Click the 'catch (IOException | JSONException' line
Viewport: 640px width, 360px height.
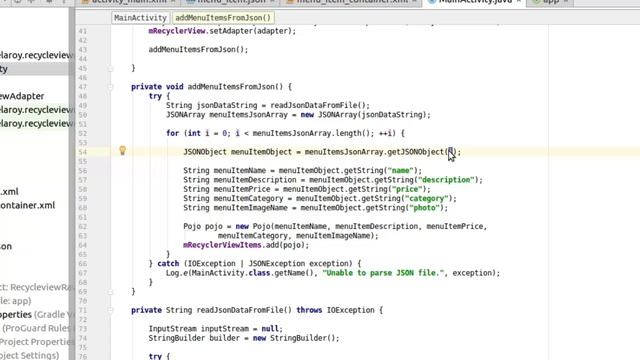255,264
